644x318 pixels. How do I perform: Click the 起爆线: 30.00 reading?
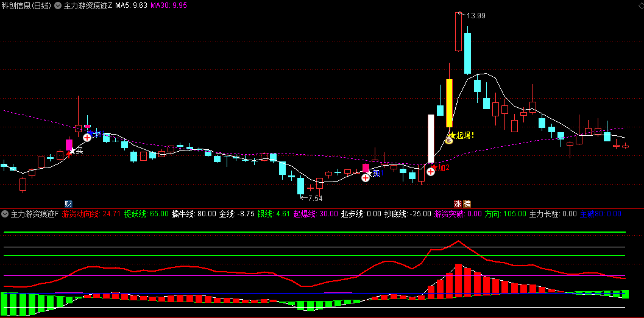point(316,214)
